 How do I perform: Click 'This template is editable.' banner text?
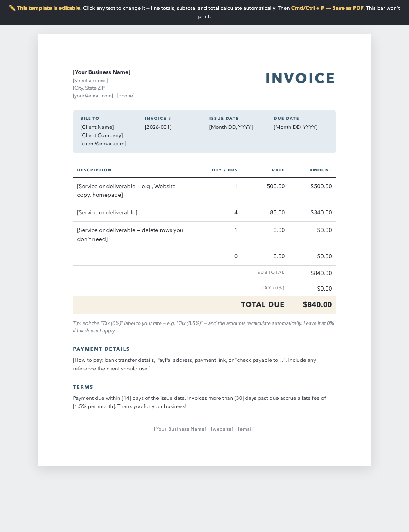(49, 8)
